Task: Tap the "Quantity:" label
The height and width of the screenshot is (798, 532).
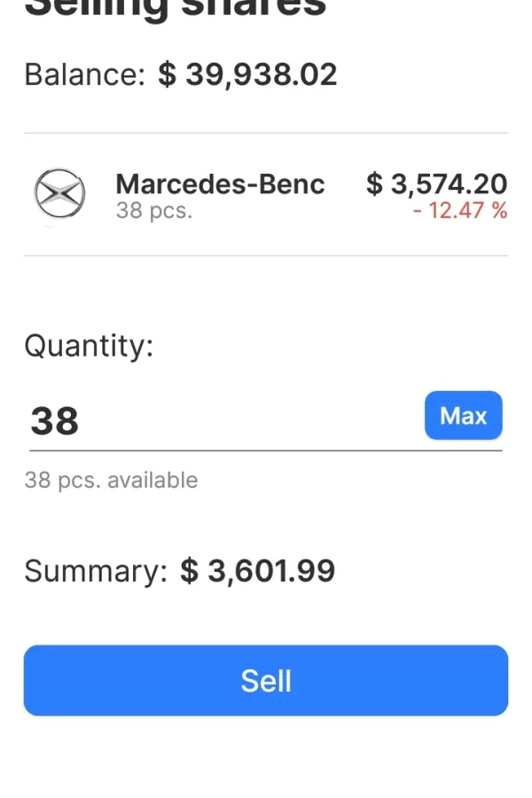Action: (x=89, y=345)
